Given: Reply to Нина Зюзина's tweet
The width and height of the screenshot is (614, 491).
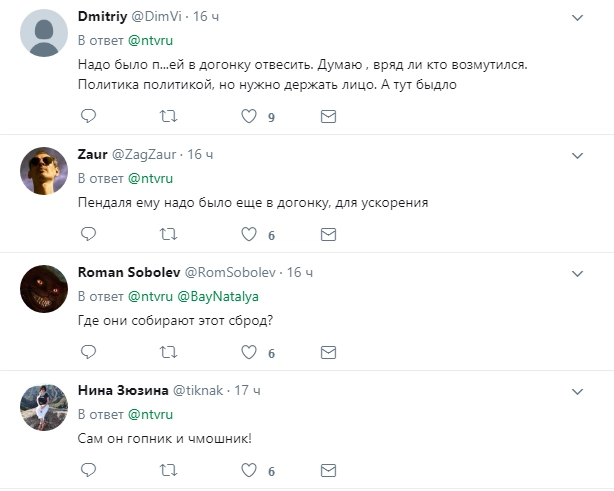Looking at the screenshot, I should (x=88, y=469).
